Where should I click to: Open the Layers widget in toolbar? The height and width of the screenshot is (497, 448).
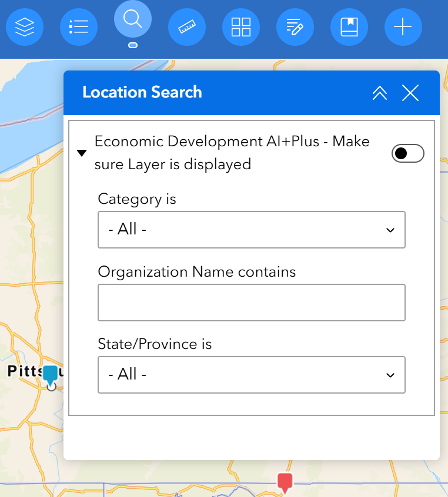[x=25, y=27]
